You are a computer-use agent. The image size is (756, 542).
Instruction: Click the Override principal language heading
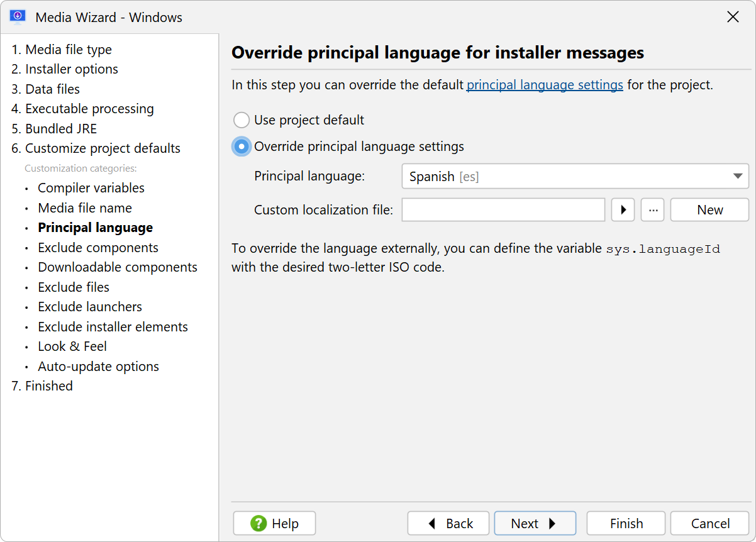[x=438, y=53]
